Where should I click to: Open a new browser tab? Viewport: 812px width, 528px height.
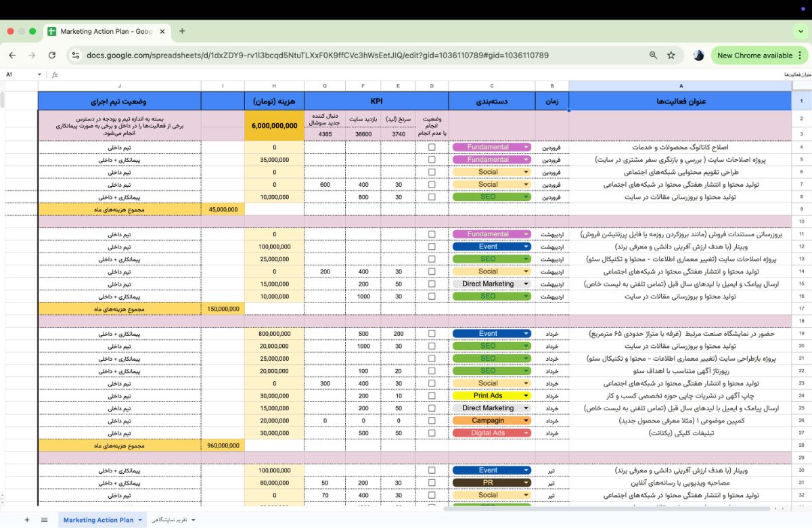[x=182, y=31]
